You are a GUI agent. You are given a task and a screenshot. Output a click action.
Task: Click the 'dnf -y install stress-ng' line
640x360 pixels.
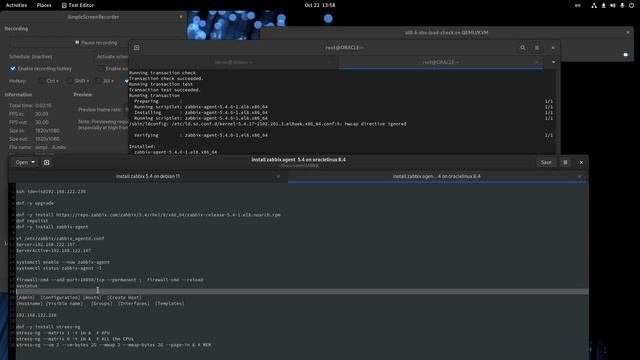click(49, 327)
